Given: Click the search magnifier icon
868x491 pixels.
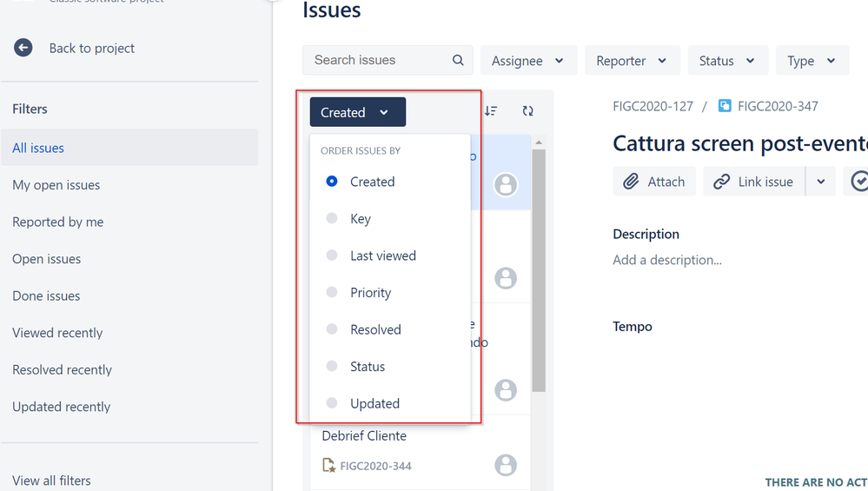Looking at the screenshot, I should point(458,60).
